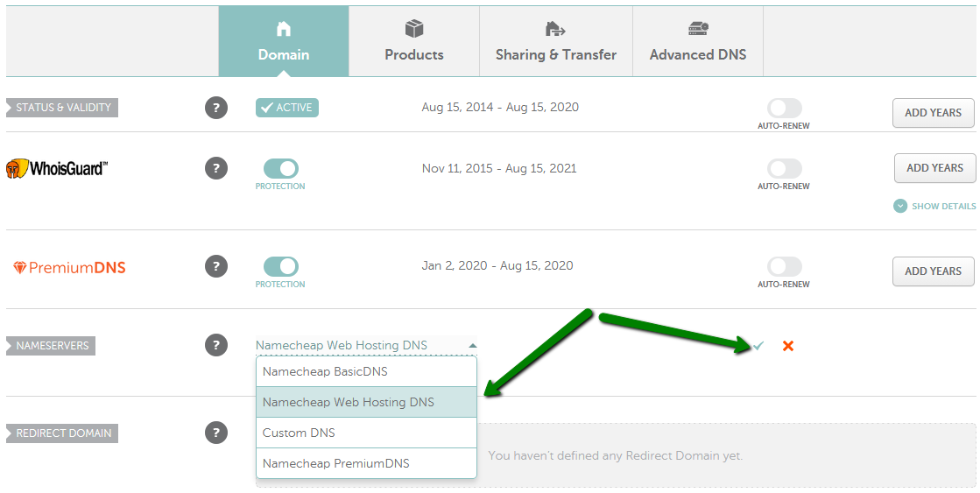Click the Show Details chevron icon

click(900, 206)
